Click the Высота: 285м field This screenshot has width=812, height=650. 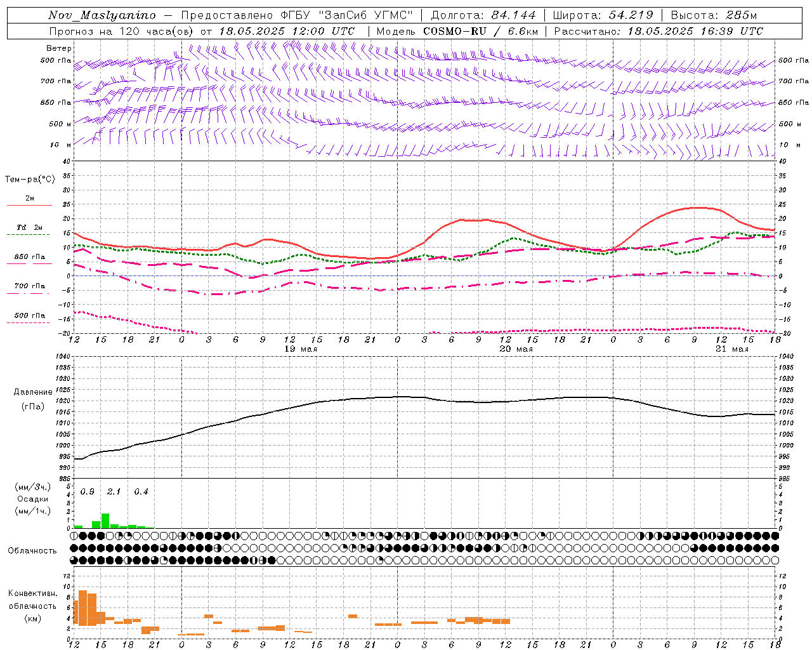714,15
